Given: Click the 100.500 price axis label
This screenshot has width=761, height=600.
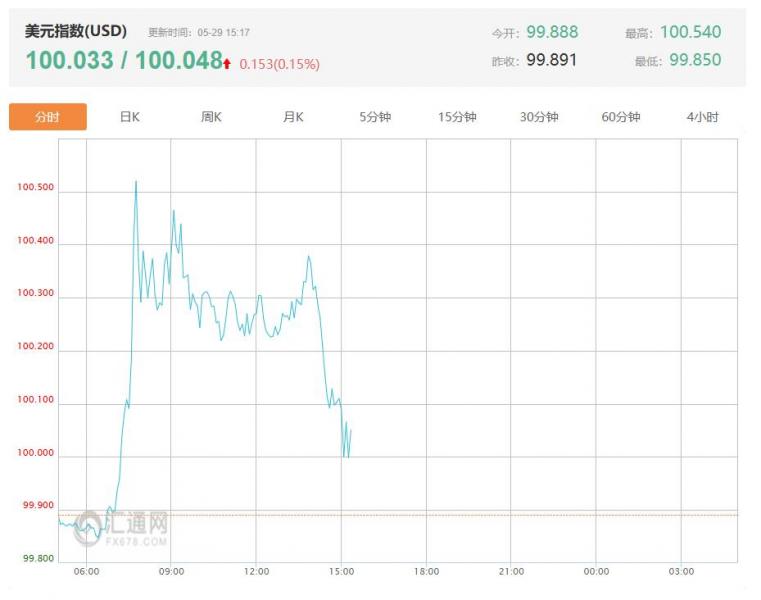Looking at the screenshot, I should (35, 188).
